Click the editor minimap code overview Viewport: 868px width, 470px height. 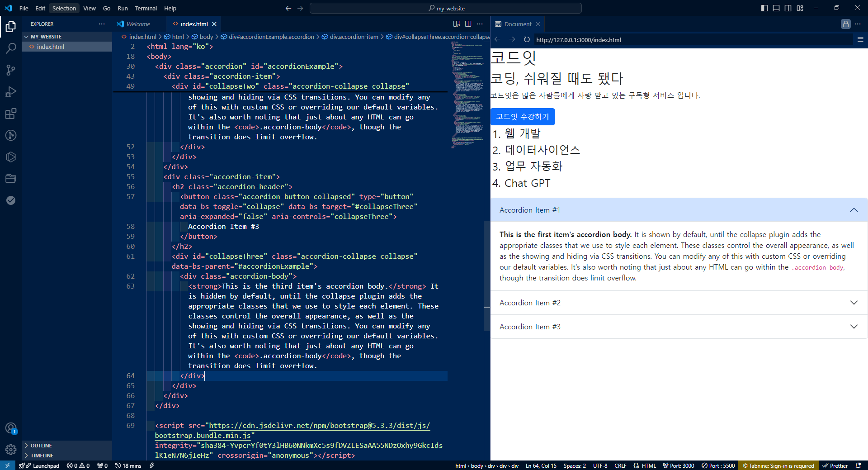coord(467,95)
